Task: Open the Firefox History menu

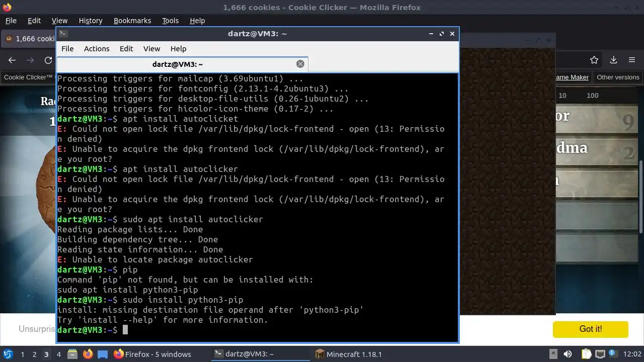Action: tap(91, 21)
